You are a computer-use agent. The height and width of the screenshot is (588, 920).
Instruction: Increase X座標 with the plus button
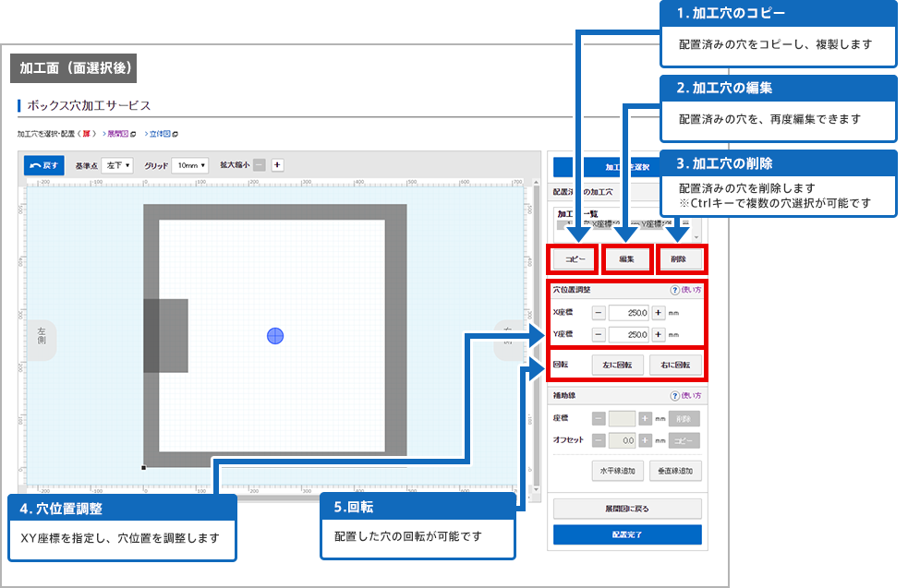pos(659,313)
